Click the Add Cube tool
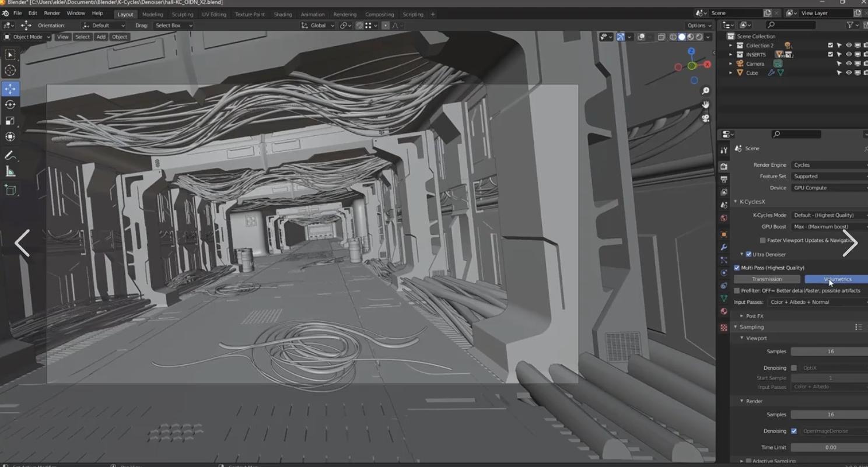The image size is (868, 467). tap(10, 189)
